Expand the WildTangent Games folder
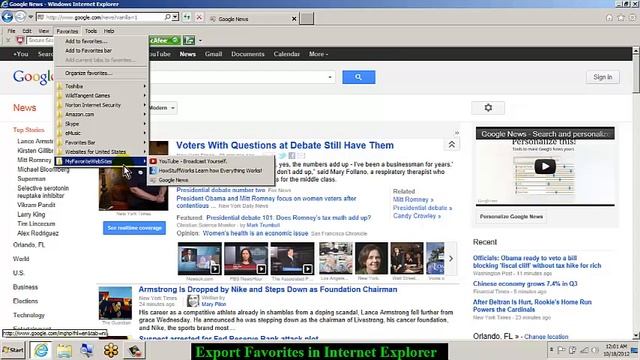 101,96
